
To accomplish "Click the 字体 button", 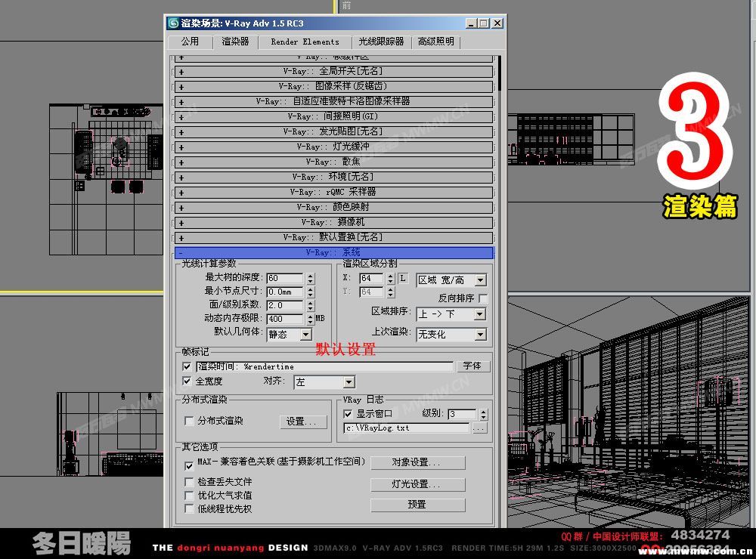I will coord(472,366).
